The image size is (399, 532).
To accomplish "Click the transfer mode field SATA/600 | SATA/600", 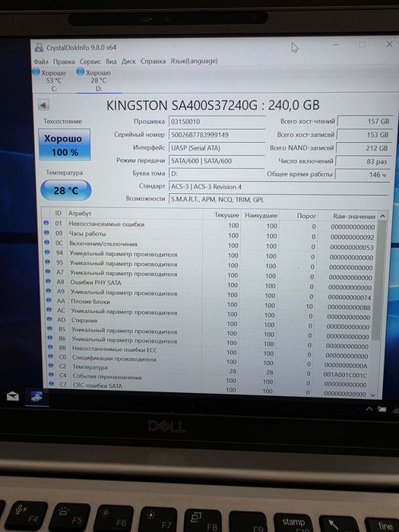I will click(217, 161).
